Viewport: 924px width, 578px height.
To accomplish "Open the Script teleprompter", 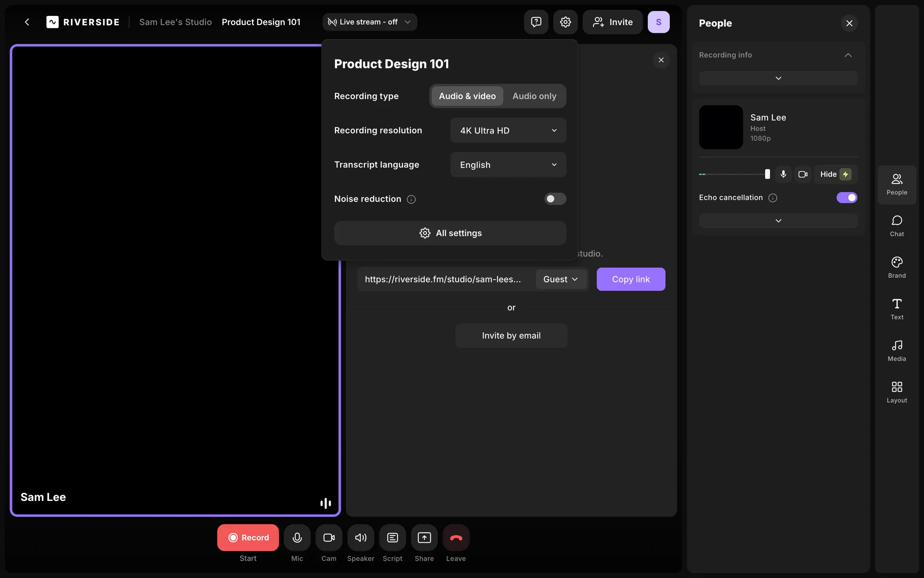I will point(392,538).
